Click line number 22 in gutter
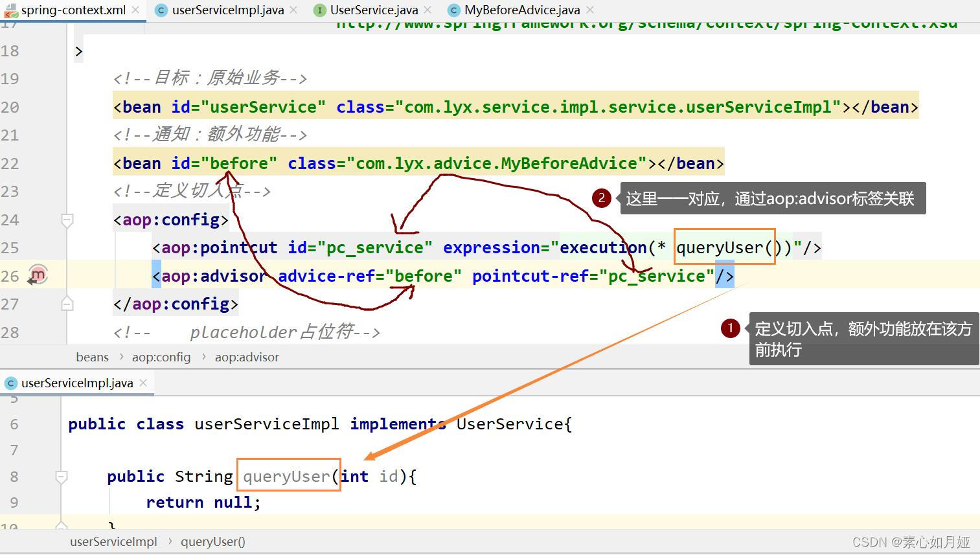Viewport: 980px width, 555px height. tap(10, 163)
